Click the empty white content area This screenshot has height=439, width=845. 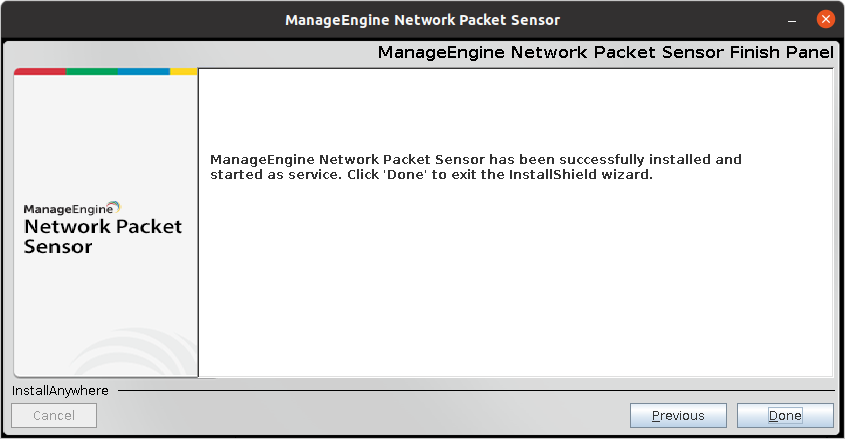[x=515, y=290]
